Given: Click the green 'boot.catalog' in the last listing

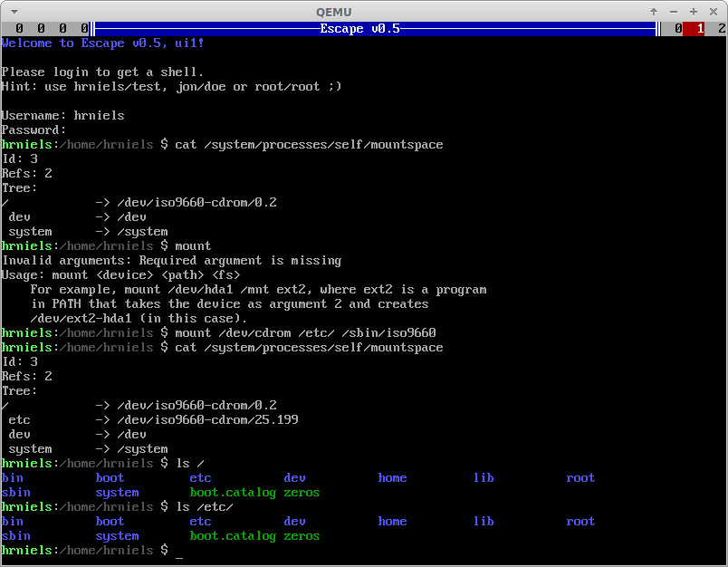Looking at the screenshot, I should [233, 536].
